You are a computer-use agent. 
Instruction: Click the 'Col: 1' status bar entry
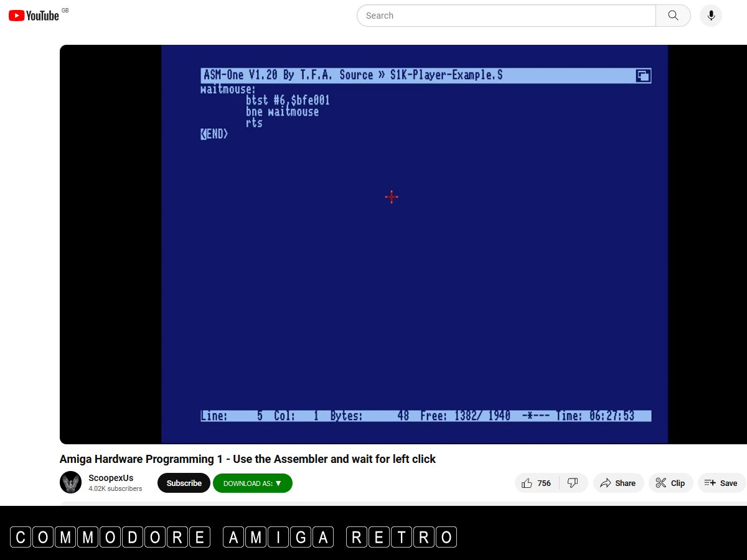296,416
